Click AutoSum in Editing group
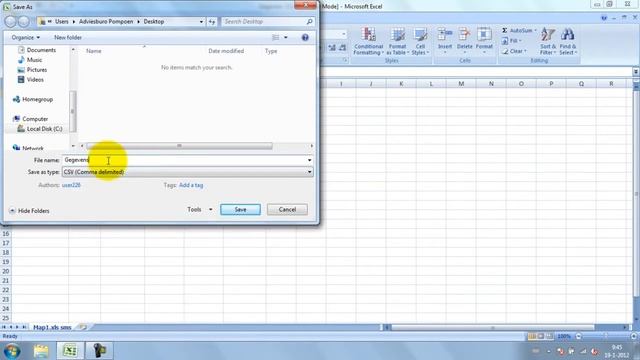The image size is (640, 360). 519,30
